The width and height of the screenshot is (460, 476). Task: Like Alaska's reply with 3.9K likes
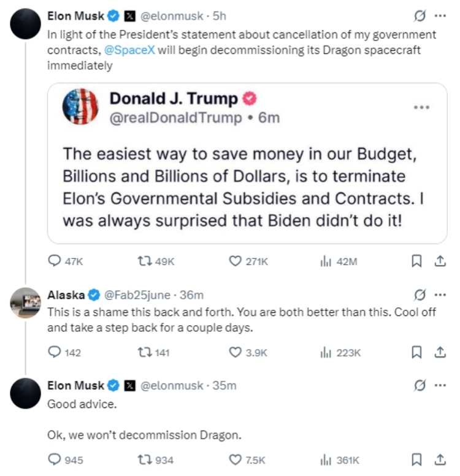235,353
